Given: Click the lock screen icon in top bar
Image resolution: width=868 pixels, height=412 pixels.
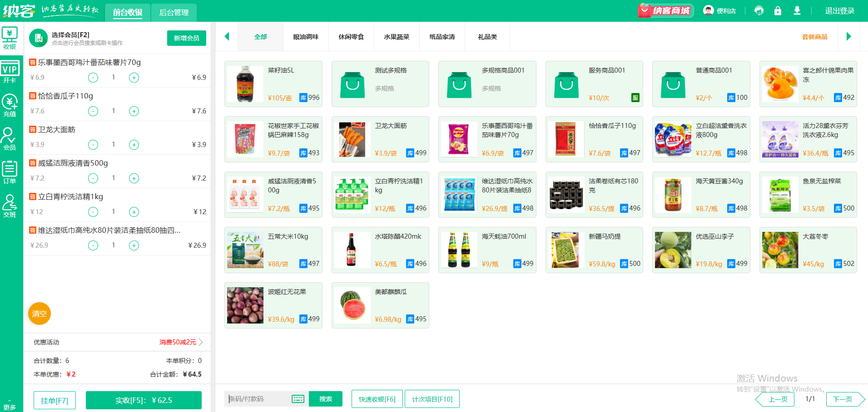Looking at the screenshot, I should click(778, 10).
